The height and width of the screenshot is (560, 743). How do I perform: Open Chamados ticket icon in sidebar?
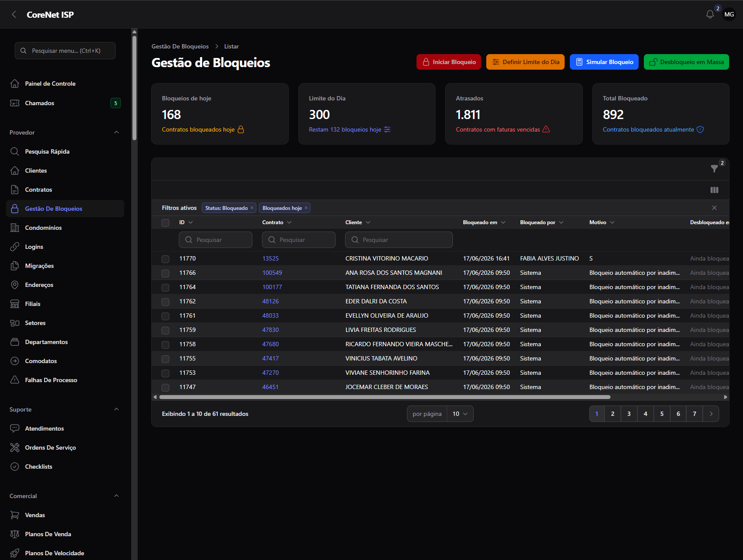pos(15,103)
